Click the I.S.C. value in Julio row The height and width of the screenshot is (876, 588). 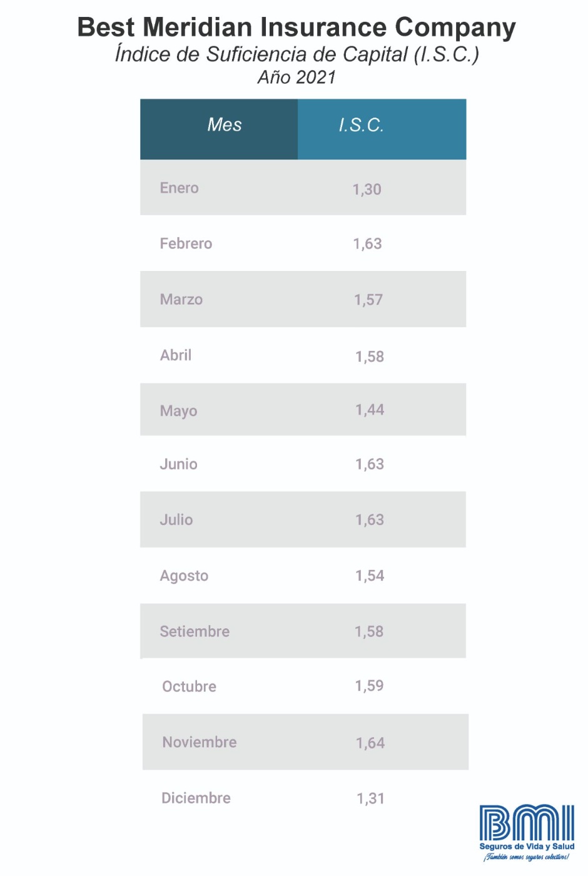tap(370, 520)
